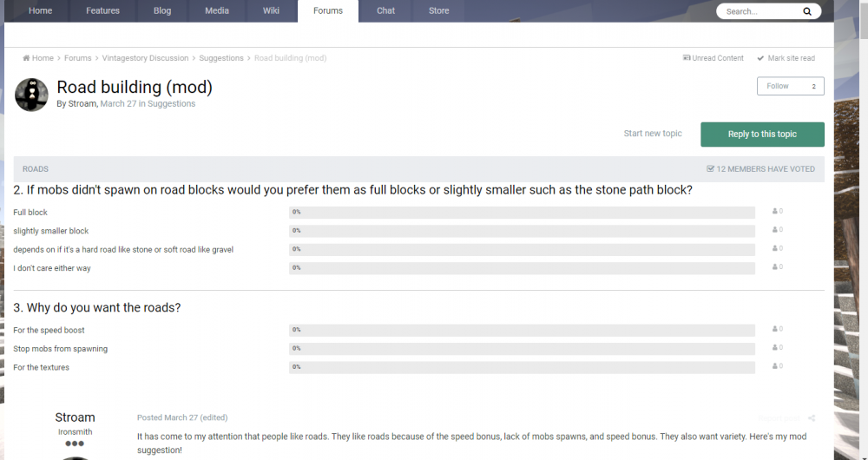Click the Mark site read checkmark
This screenshot has width=868, height=460.
tap(760, 58)
